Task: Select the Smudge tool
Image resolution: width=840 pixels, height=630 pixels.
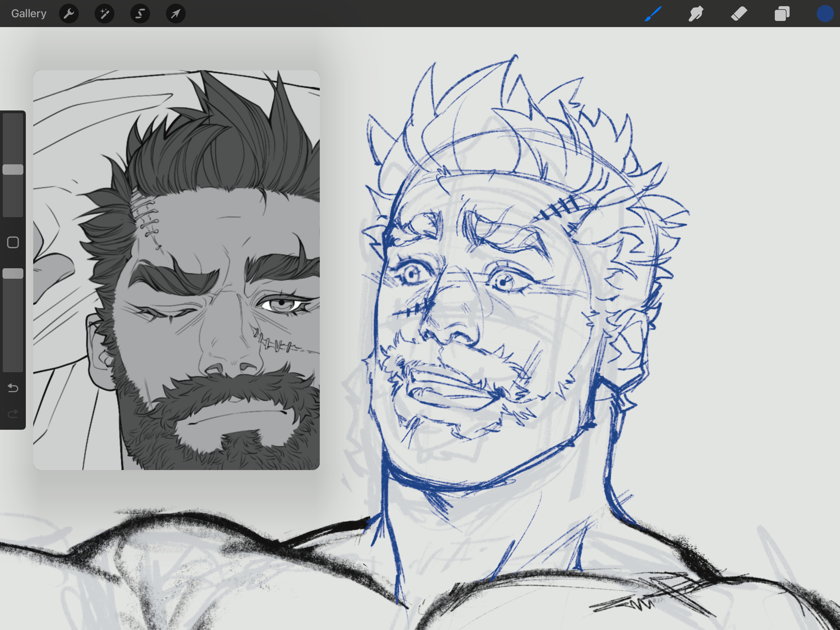Action: [696, 14]
